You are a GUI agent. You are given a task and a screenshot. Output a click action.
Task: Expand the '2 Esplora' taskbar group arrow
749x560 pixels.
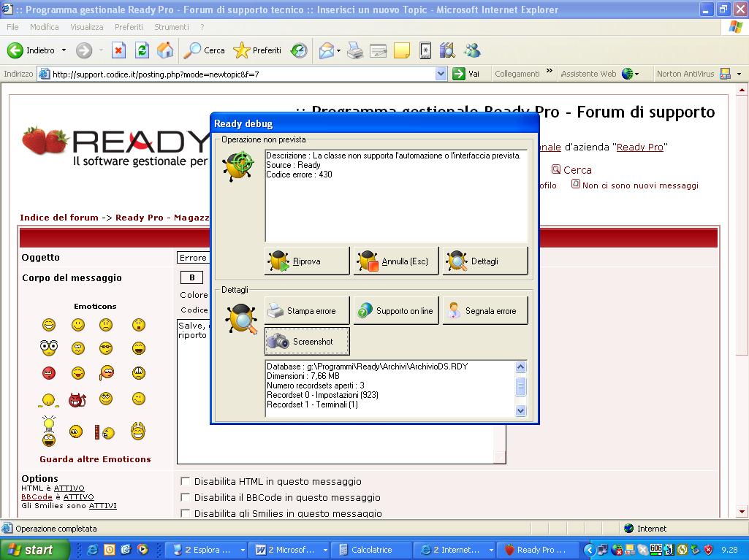(243, 550)
